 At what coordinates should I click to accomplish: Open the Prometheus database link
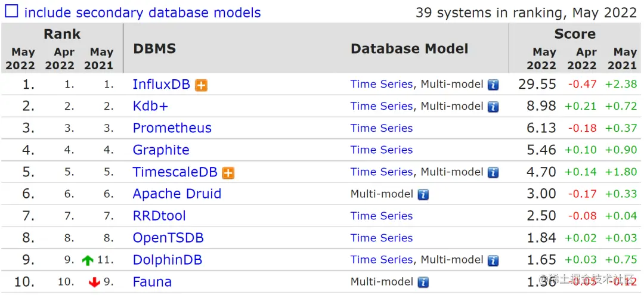(x=172, y=128)
